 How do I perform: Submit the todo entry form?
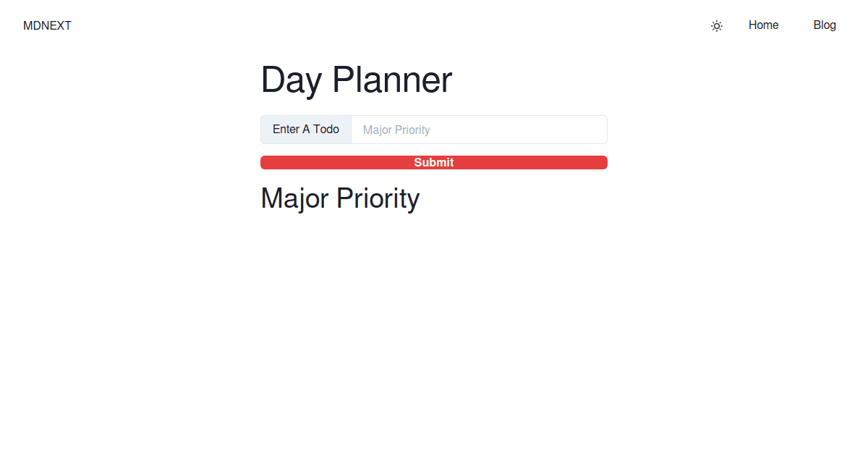pos(434,163)
